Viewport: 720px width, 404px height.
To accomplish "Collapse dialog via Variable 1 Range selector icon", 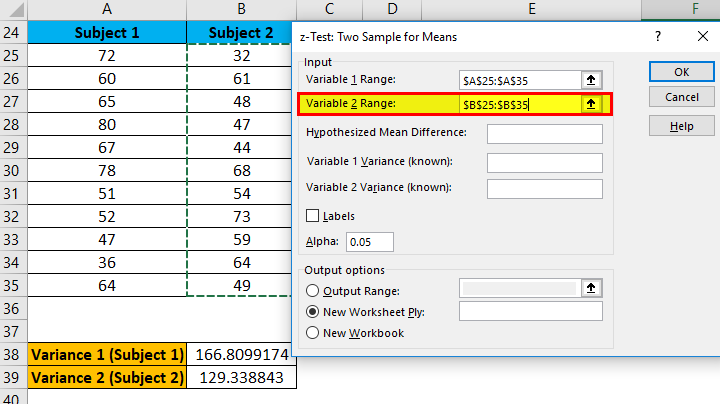I will pyautogui.click(x=591, y=80).
